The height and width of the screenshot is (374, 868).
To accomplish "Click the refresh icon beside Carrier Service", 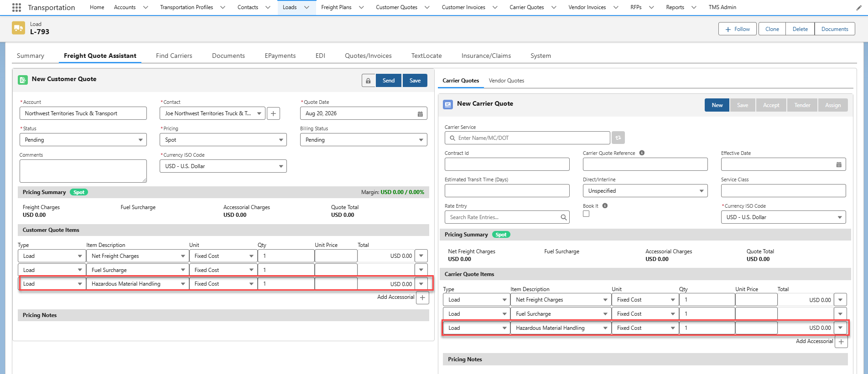I will [619, 138].
